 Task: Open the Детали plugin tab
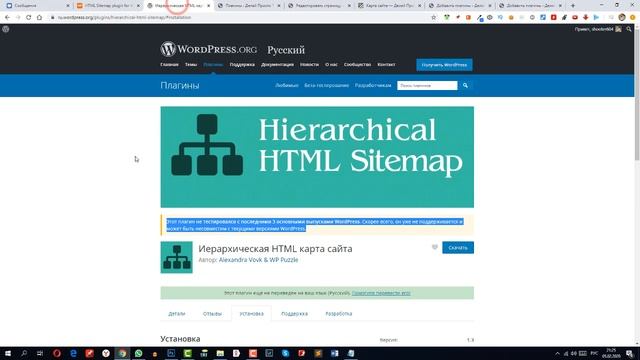tap(177, 313)
